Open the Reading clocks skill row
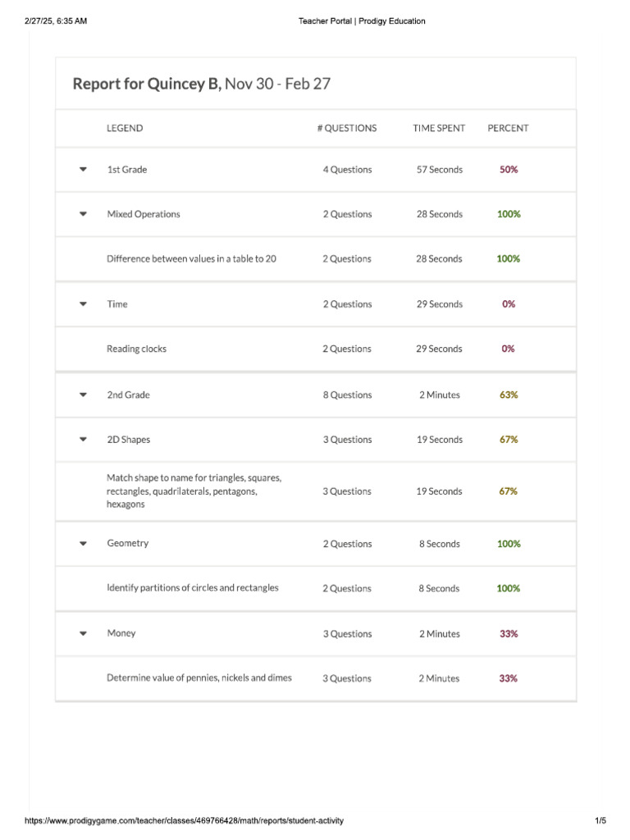The width and height of the screenshot is (630, 840). point(316,349)
